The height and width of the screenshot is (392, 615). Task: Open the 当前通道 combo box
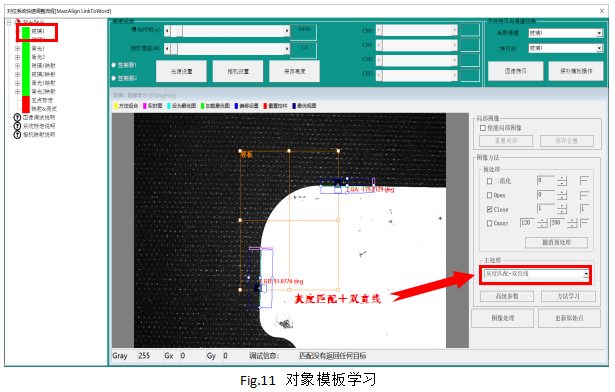coord(565,33)
